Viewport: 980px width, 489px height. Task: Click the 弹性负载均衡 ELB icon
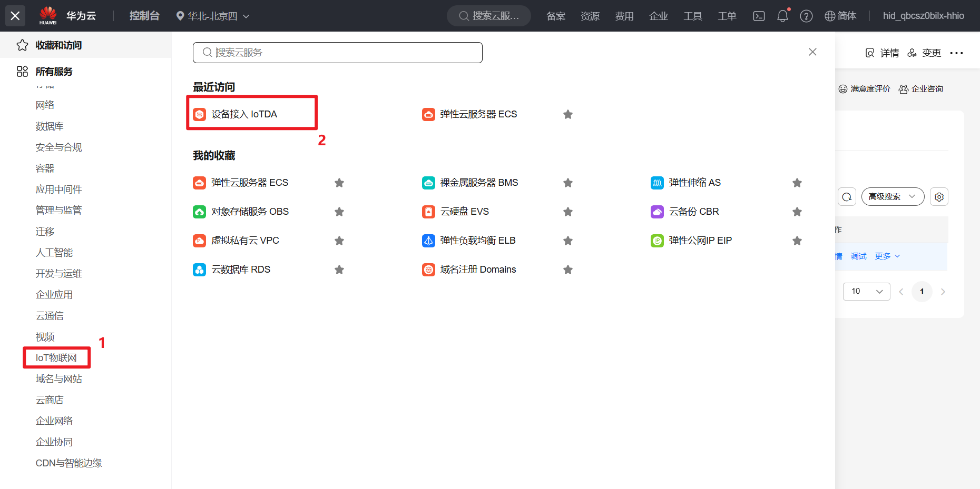pos(428,241)
